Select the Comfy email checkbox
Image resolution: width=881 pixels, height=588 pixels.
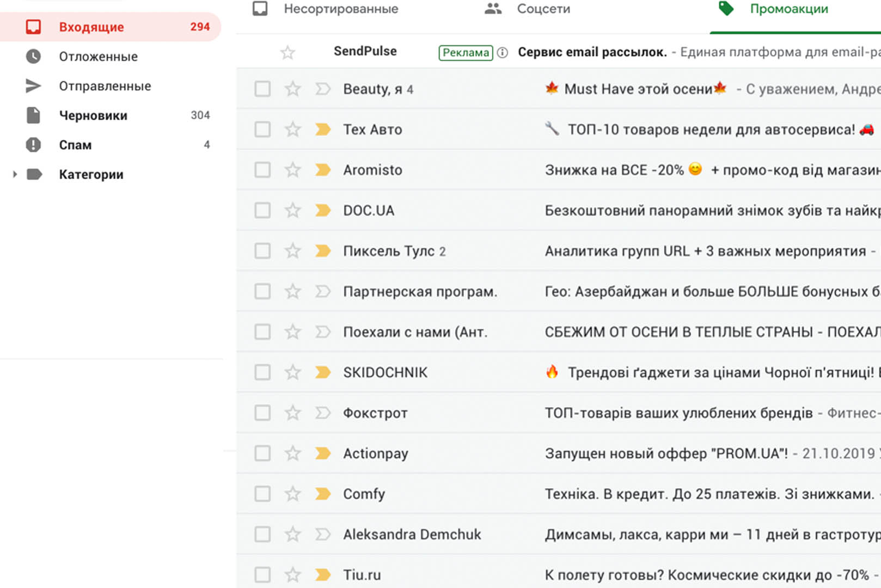coord(262,493)
